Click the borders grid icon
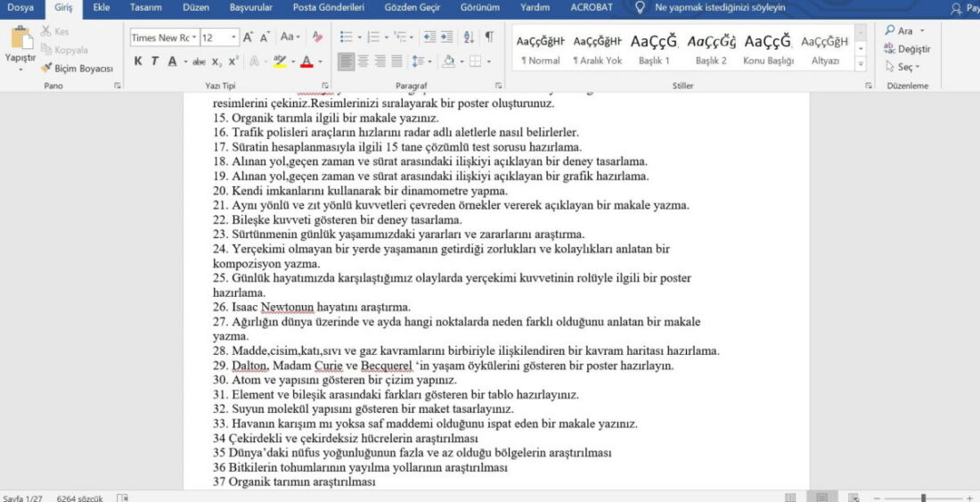Screen dimensions: 980x502 475,62
